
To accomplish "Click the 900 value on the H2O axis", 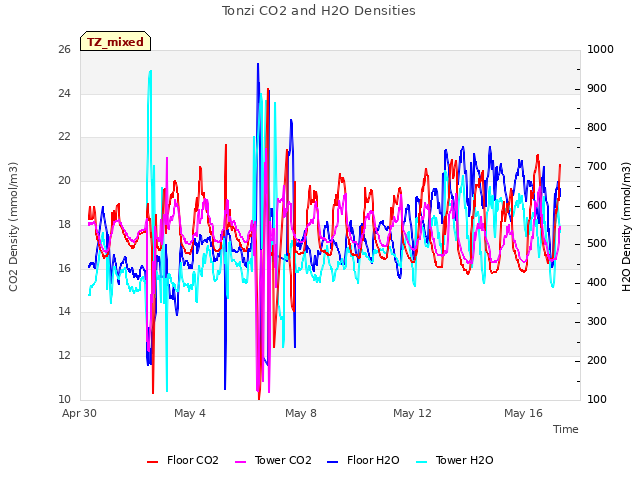I will tap(597, 89).
